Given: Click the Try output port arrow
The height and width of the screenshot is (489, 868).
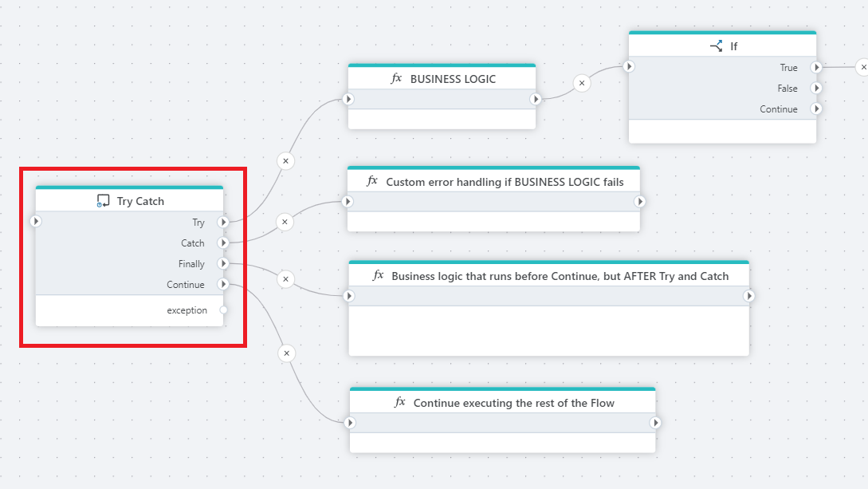Looking at the screenshot, I should (223, 222).
